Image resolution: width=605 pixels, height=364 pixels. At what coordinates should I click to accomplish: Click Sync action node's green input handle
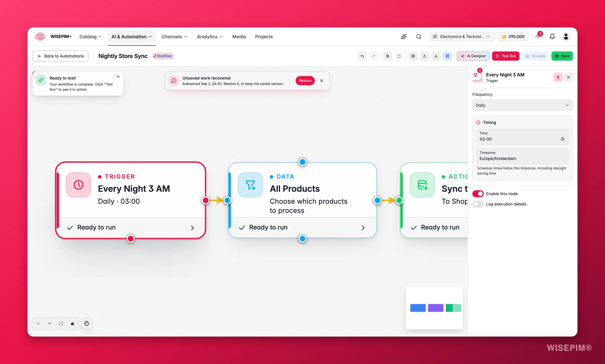[399, 200]
